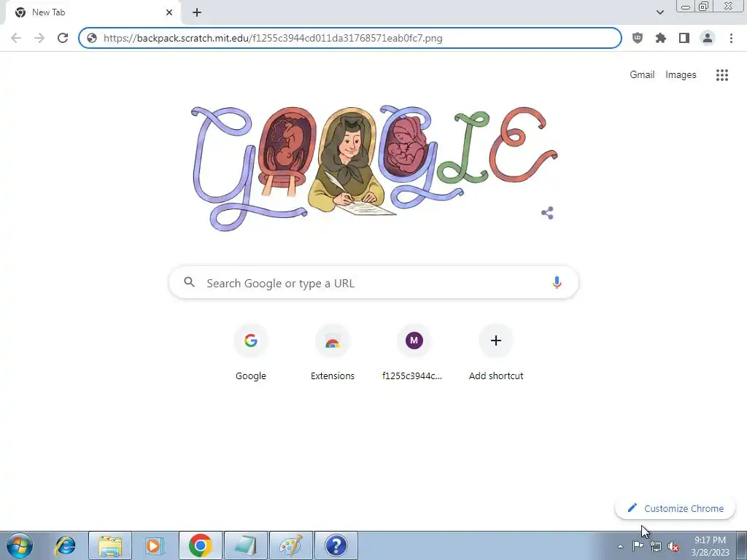
Task: Reload the current page
Action: [x=63, y=38]
